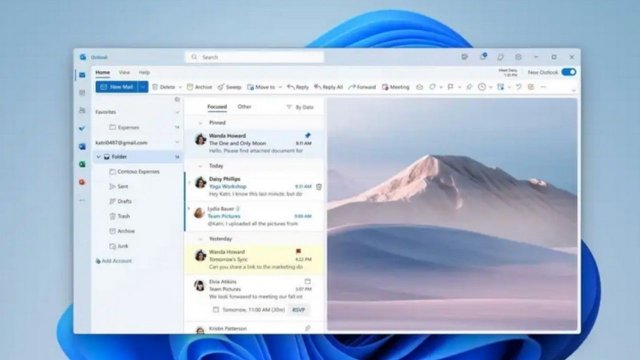Collapse the Yesterday message group
The height and width of the screenshot is (360, 640).
click(200, 239)
